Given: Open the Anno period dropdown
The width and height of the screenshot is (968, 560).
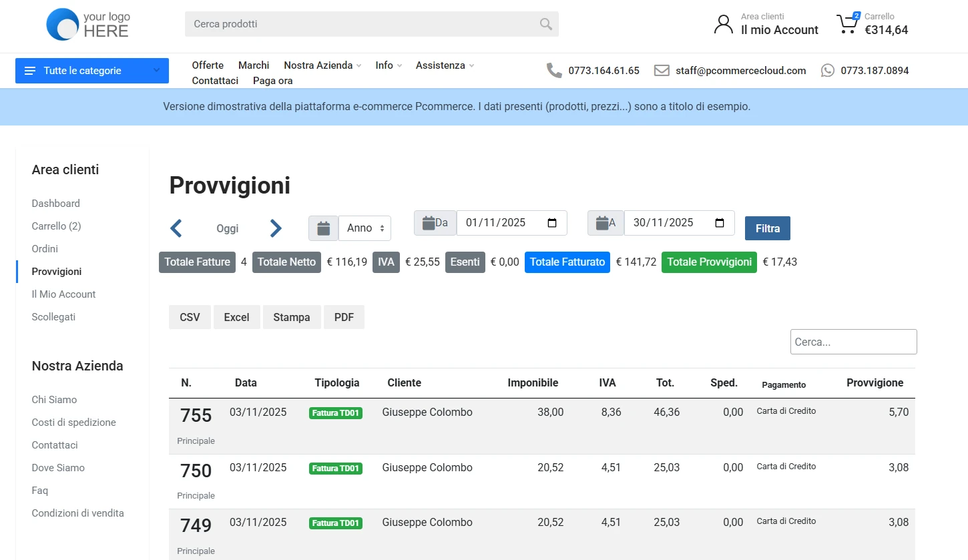Looking at the screenshot, I should (x=365, y=228).
